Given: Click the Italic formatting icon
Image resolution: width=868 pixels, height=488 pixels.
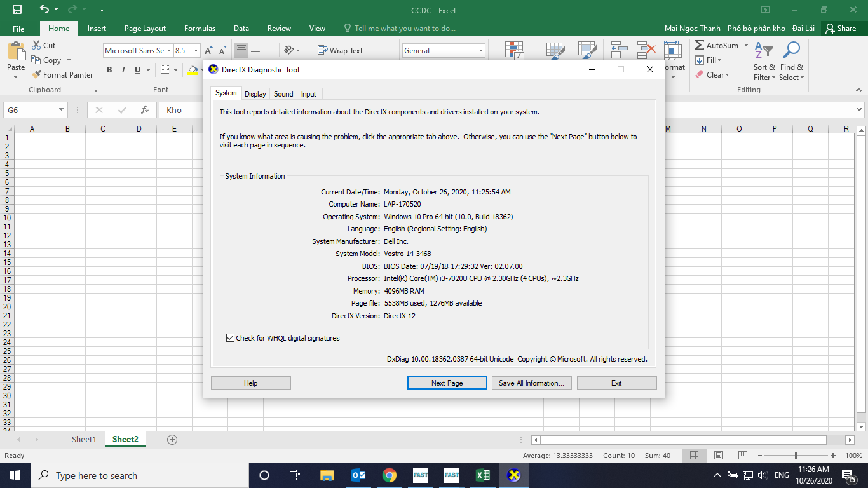Looking at the screenshot, I should (123, 70).
